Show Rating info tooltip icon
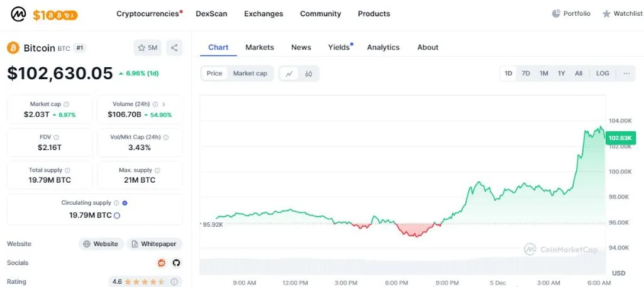This screenshot has height=287, width=644. [x=174, y=282]
